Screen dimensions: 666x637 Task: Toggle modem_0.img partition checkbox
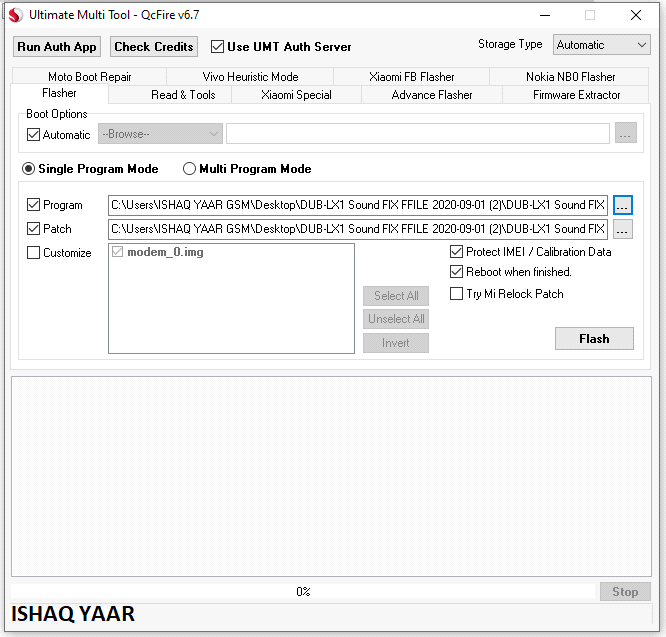click(x=118, y=252)
